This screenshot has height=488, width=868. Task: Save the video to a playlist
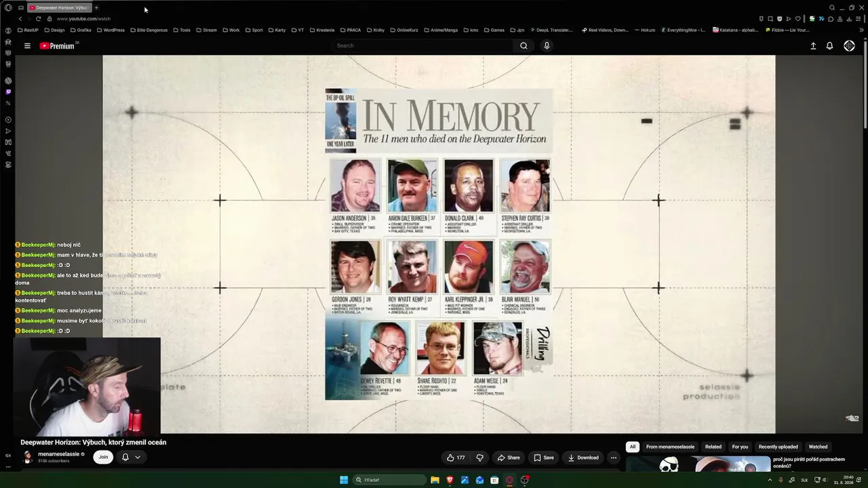click(544, 457)
